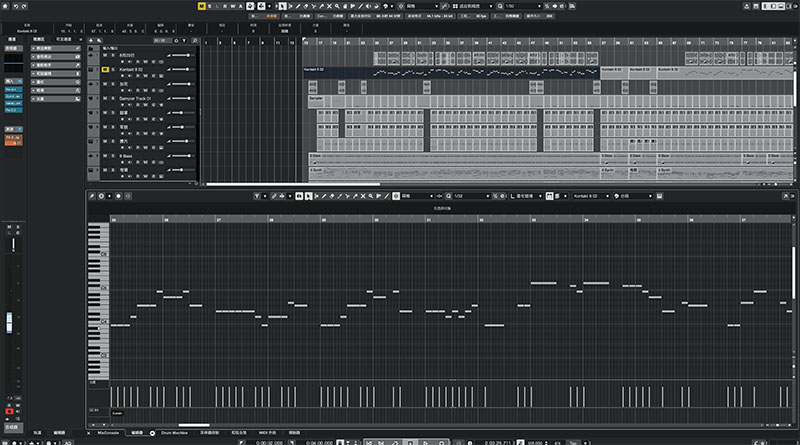Viewport: 800px width, 445px height.
Task: Click the orange-text item in status line
Action: [x=271, y=16]
